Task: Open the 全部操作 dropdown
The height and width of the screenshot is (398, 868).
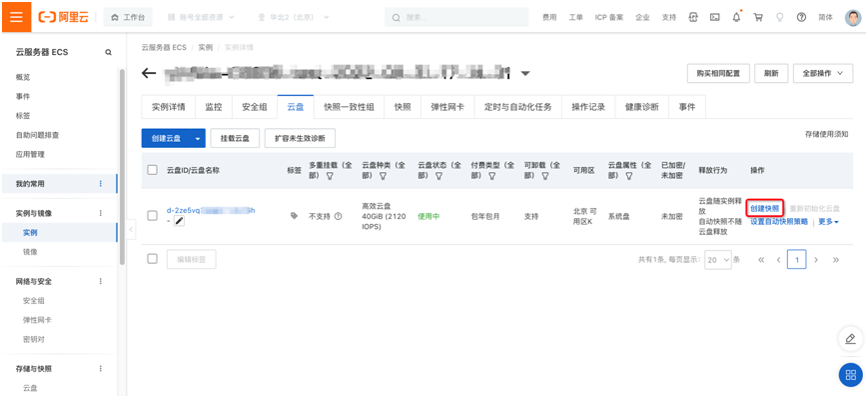Action: 823,73
